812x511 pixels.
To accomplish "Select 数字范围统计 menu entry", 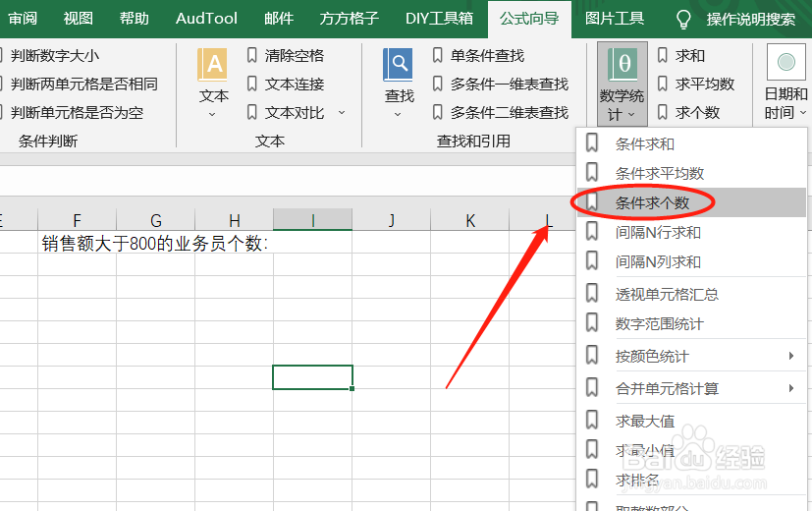I will pos(692,324).
